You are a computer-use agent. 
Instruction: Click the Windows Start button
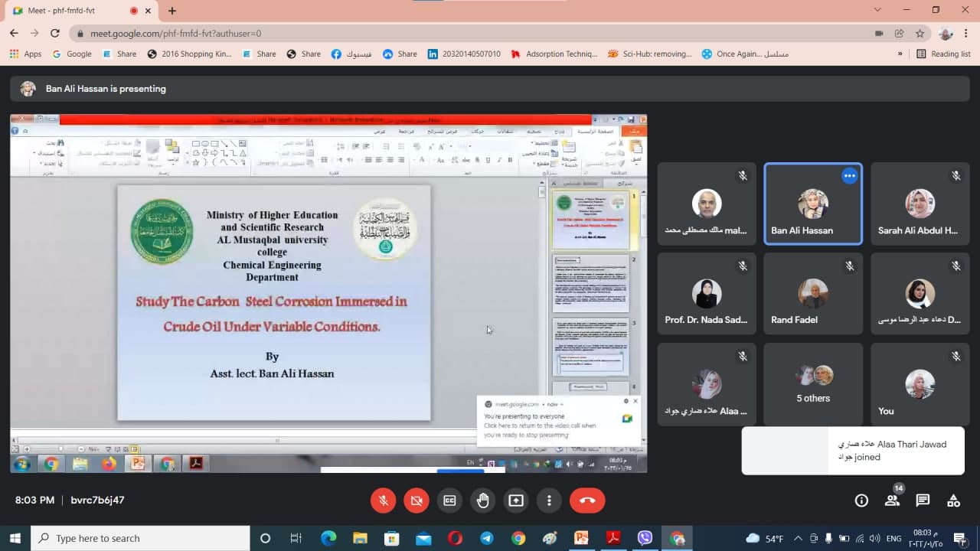tap(15, 538)
